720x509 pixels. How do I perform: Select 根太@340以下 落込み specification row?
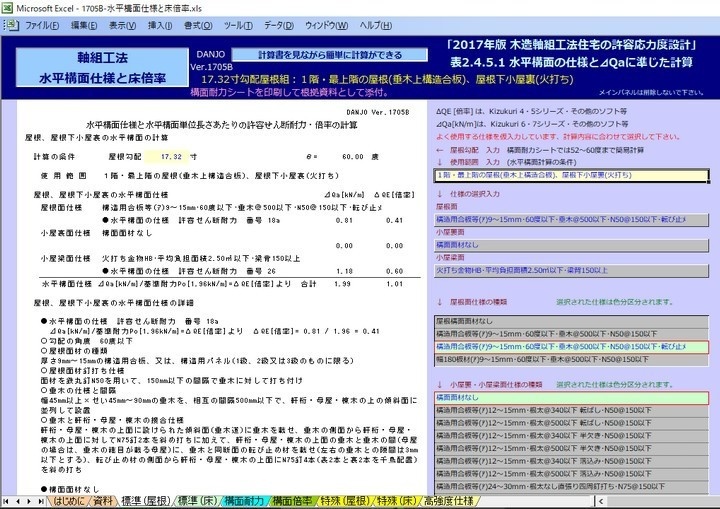pos(571,461)
